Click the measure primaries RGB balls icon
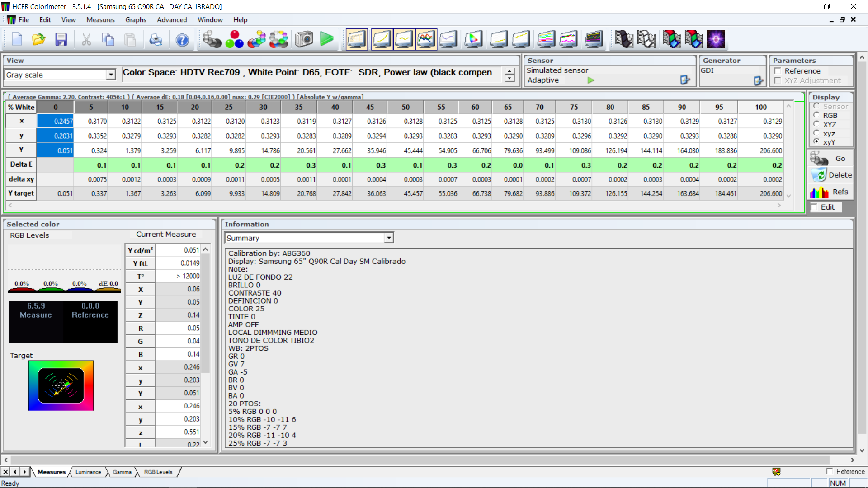Image resolution: width=868 pixels, height=488 pixels. 234,40
